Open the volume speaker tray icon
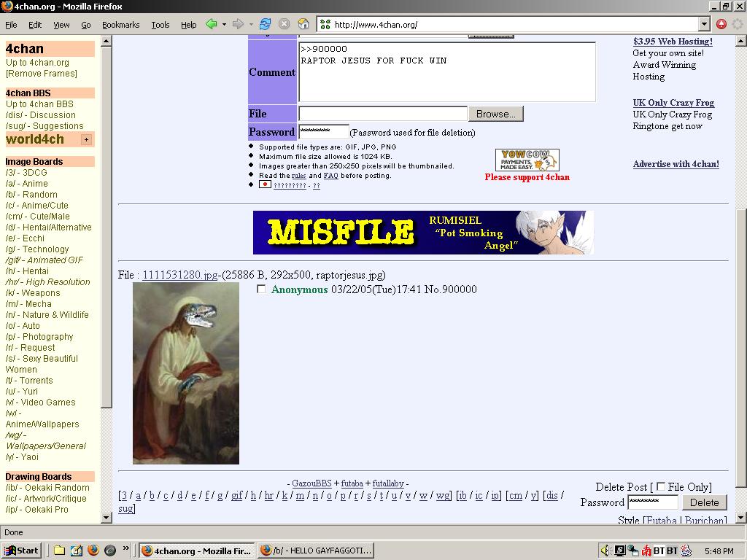The image size is (747, 560). pos(605,551)
